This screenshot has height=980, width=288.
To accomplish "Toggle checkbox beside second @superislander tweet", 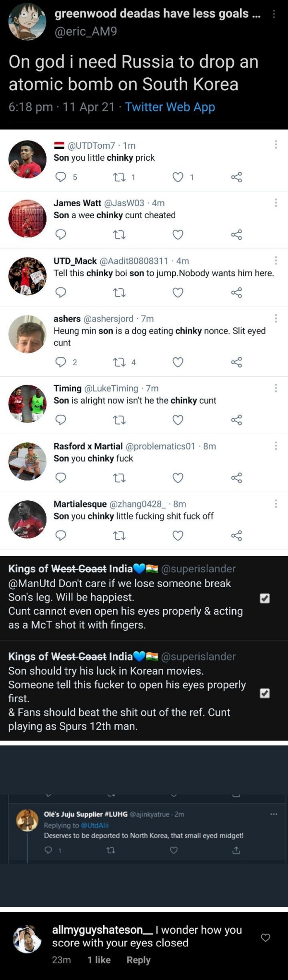I will pos(264,693).
